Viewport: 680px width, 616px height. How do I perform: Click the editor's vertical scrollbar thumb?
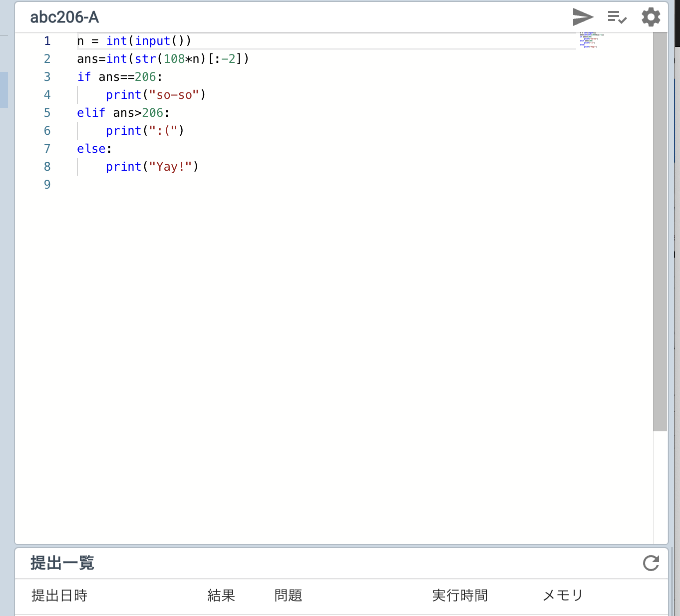(660, 232)
